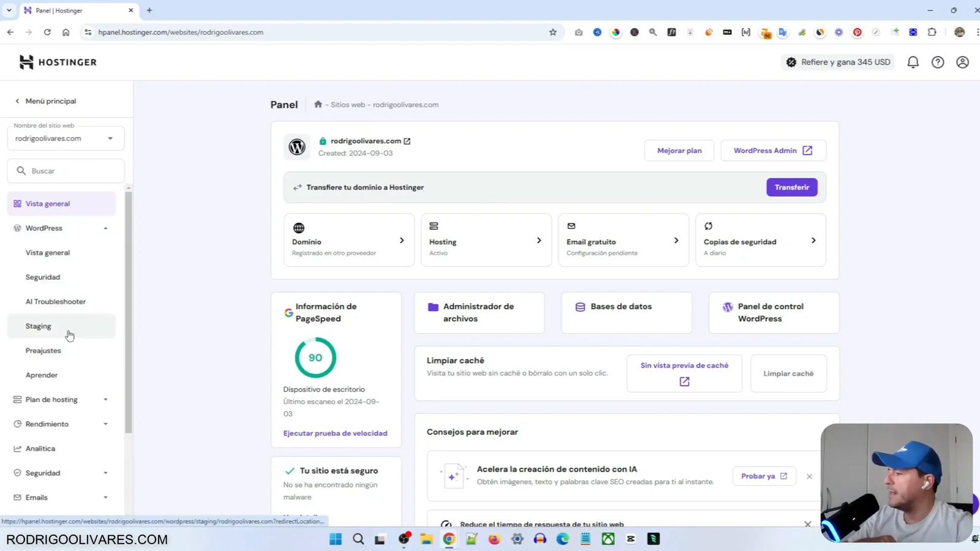Click the WordPress logo next to the site name
Viewport: 980px width, 551px height.
(x=297, y=147)
